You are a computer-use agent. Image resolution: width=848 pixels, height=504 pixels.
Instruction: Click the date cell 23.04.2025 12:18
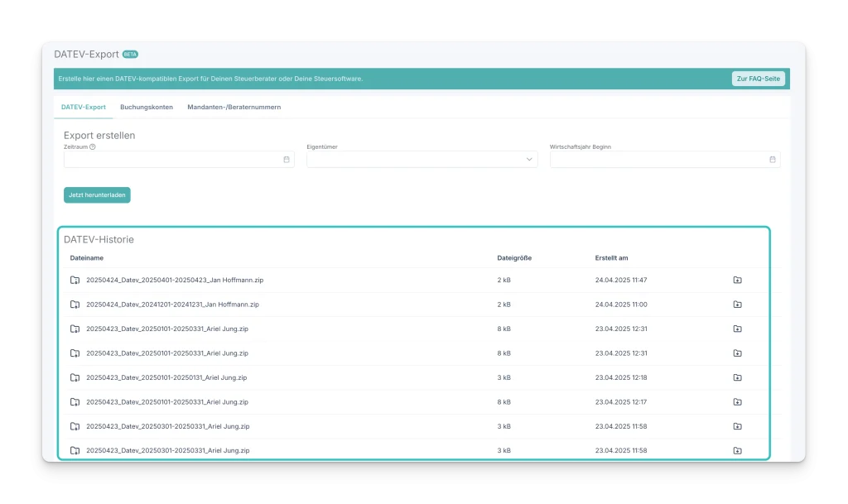[x=621, y=377]
